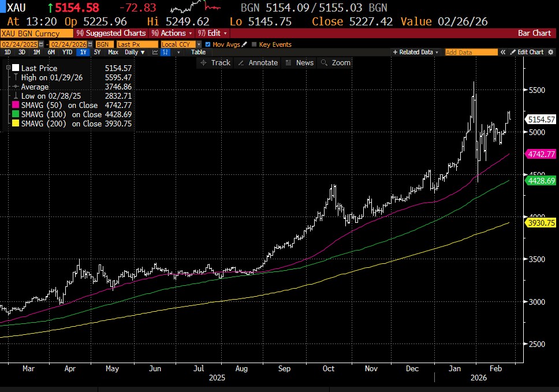
Task: Open the Suggested Charts link
Action: [x=110, y=33]
